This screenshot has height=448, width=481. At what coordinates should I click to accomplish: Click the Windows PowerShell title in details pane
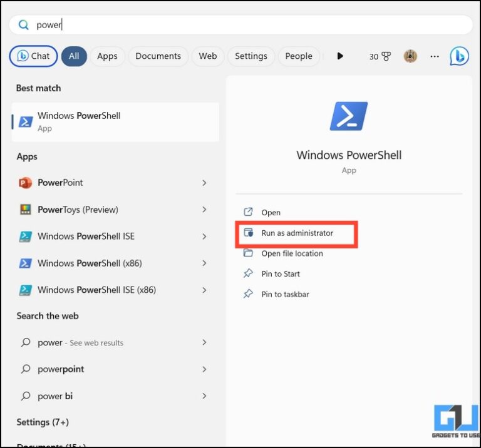click(349, 155)
